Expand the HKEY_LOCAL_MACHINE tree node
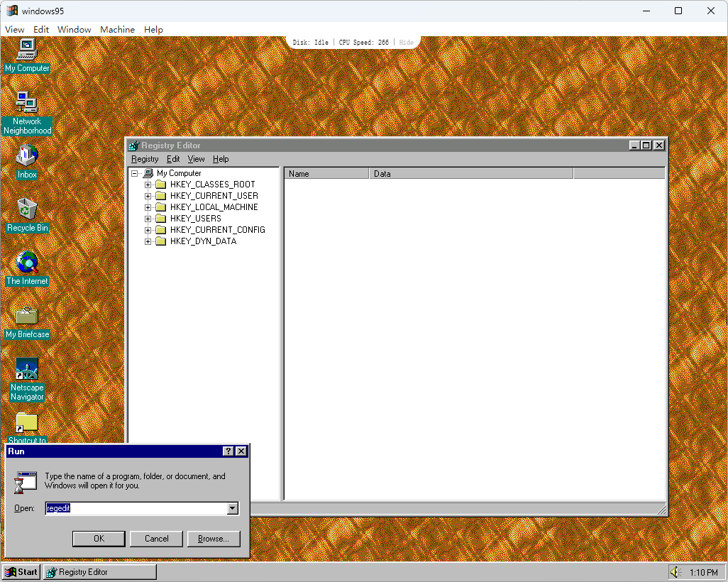Screen dimensions: 728x582 148,207
